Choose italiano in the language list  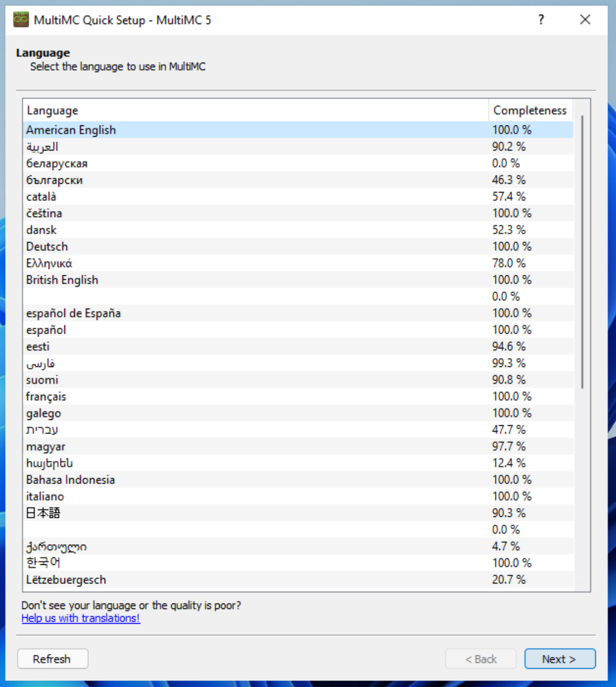[x=45, y=496]
